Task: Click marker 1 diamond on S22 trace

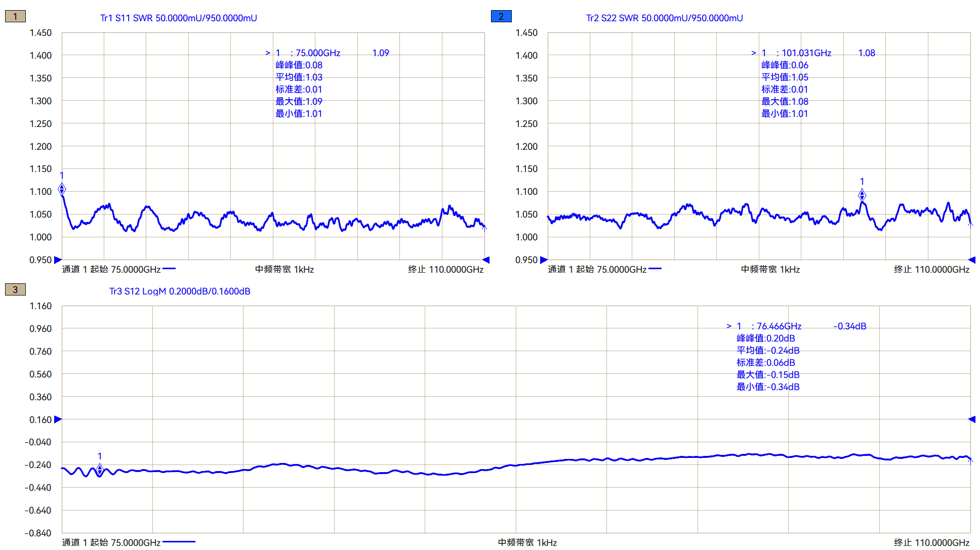Action: coord(862,195)
